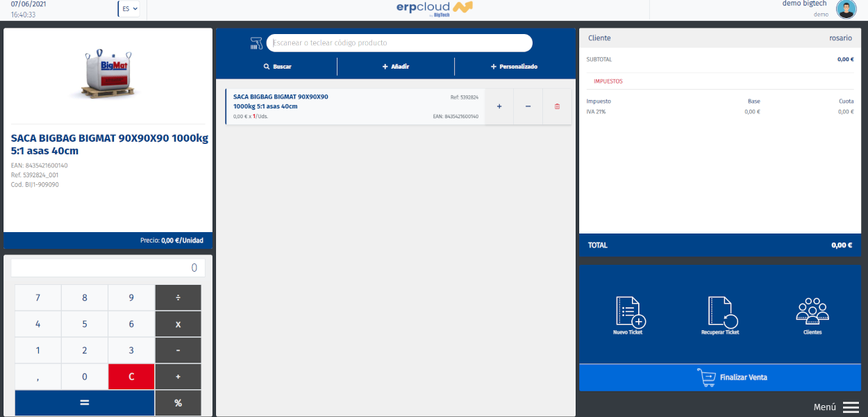Click the Añadir tab

coord(396,67)
